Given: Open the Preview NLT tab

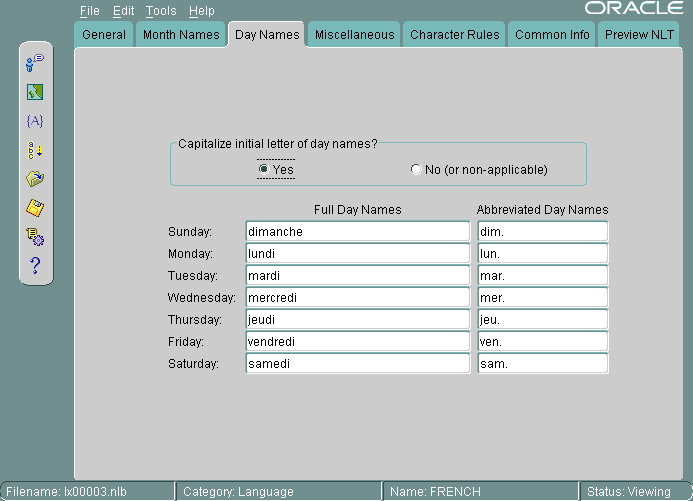Looking at the screenshot, I should (639, 35).
